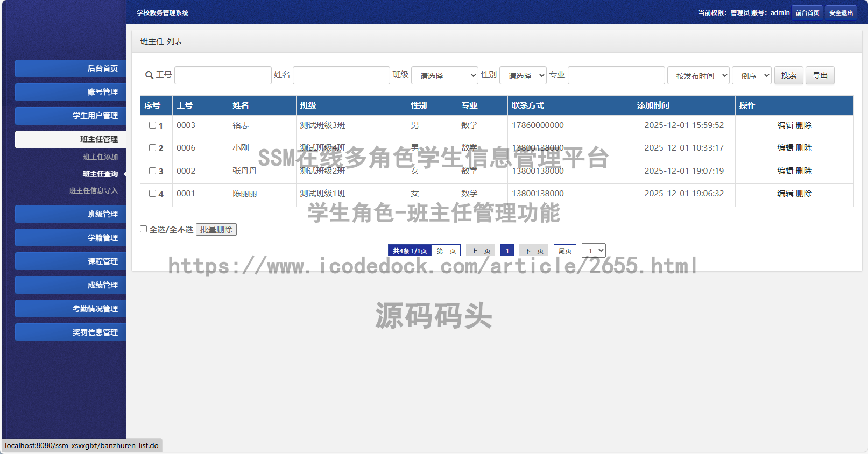Click the search magnifier icon beside 工号
This screenshot has height=454, width=868.
(x=149, y=75)
